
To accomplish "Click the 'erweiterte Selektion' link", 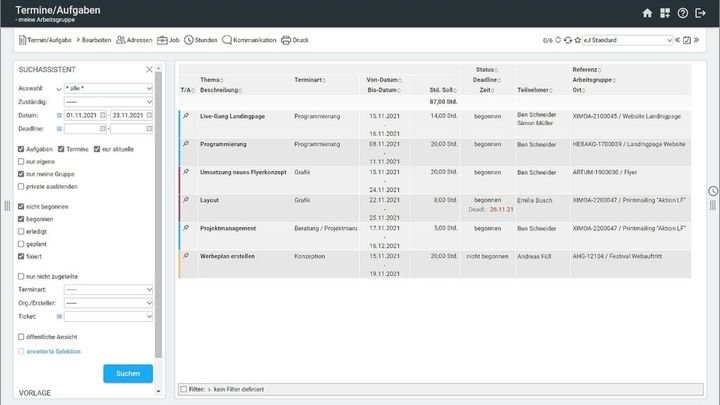I will 54,351.
